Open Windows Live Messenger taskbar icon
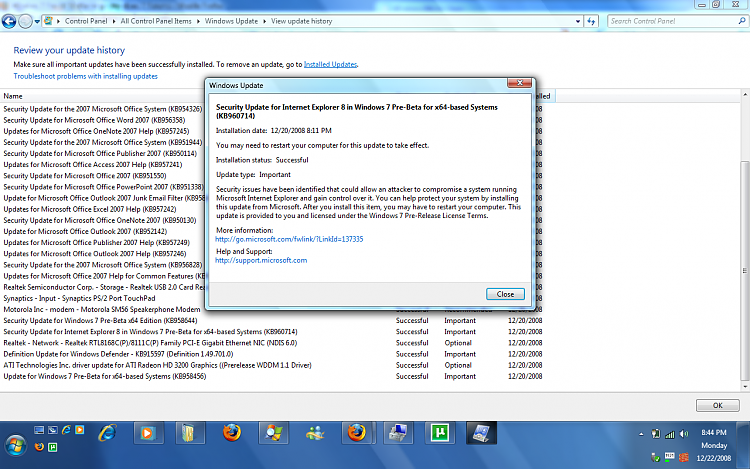Screen dimensions: 750x469 tap(315, 433)
